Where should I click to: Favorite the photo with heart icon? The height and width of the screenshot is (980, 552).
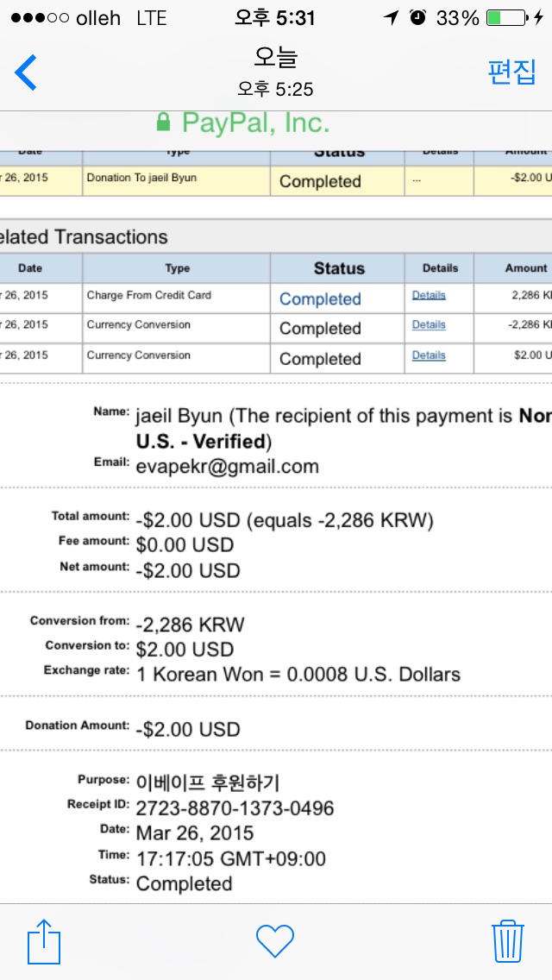point(275,940)
